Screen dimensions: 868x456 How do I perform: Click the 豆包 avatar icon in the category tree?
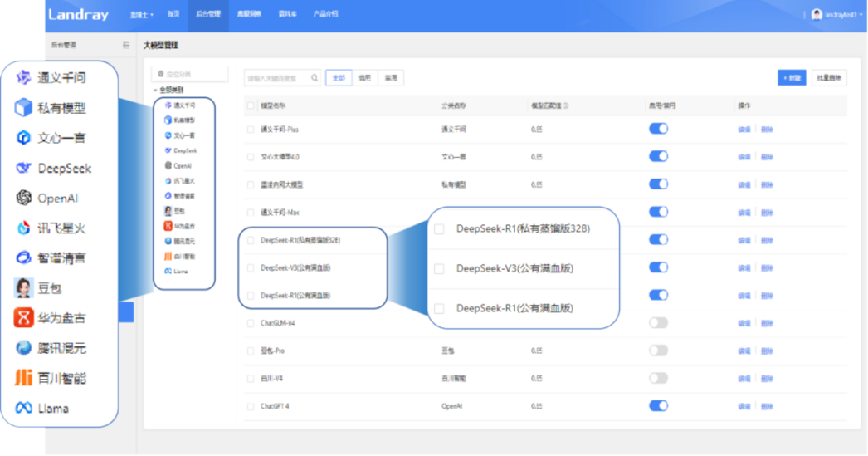pyautogui.click(x=168, y=211)
